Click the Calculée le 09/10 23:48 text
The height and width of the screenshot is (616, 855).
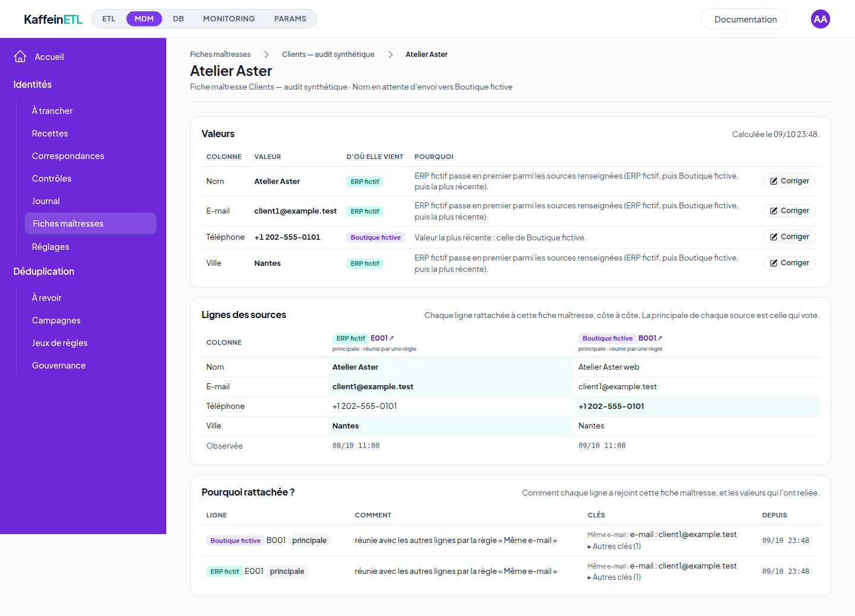(x=775, y=135)
